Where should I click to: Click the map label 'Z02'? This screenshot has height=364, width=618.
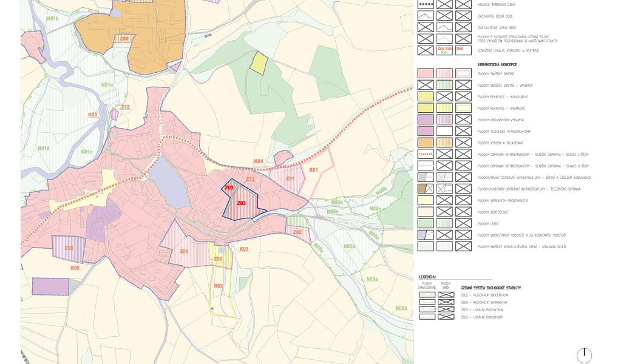297,232
